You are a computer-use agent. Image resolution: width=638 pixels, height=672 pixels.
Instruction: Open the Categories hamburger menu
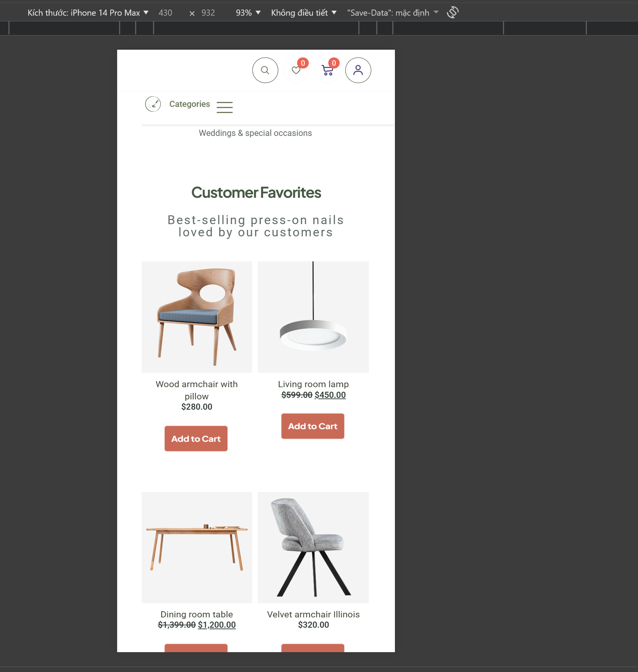click(x=224, y=107)
